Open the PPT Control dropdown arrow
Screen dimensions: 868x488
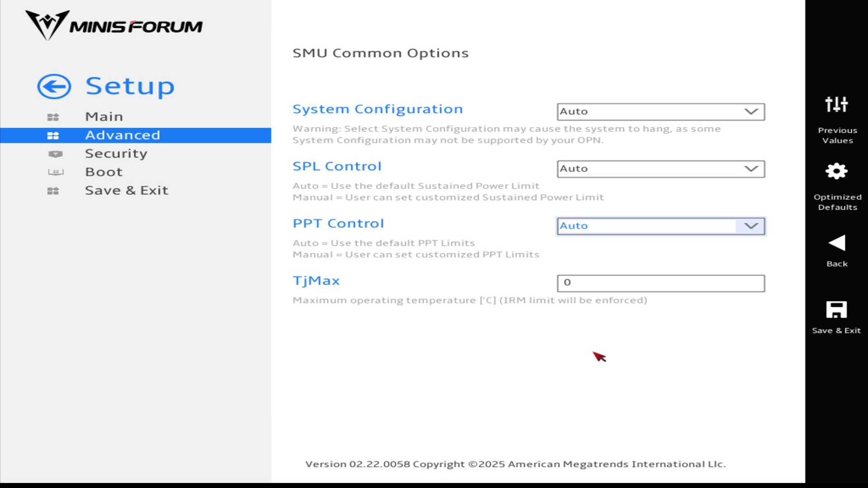click(750, 226)
